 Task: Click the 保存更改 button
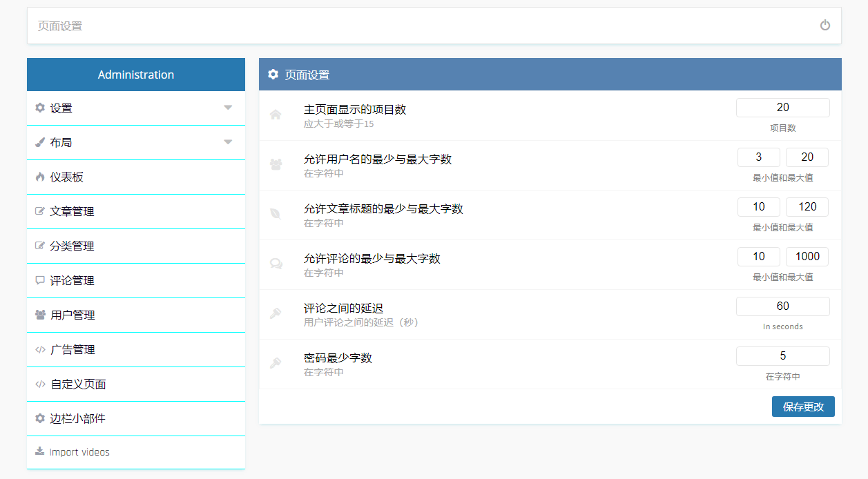click(803, 407)
